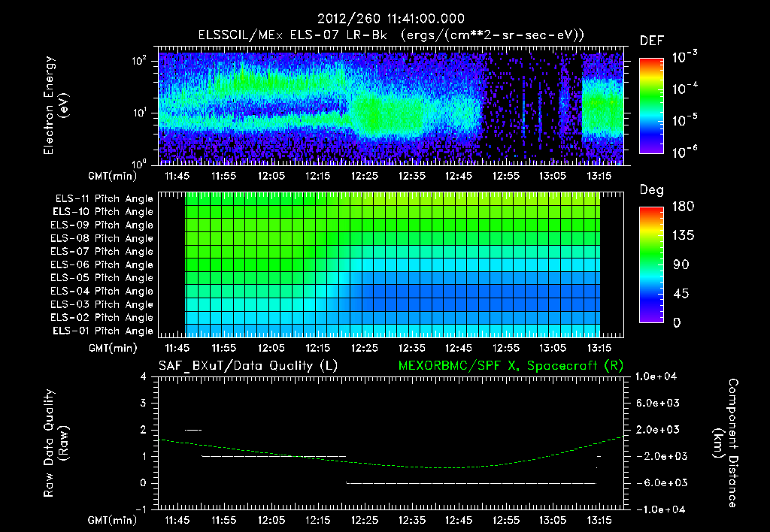Screen dimensions: 770x532
Task: Select the ELS-09 Pitch Angle row label
Action: coord(102,225)
